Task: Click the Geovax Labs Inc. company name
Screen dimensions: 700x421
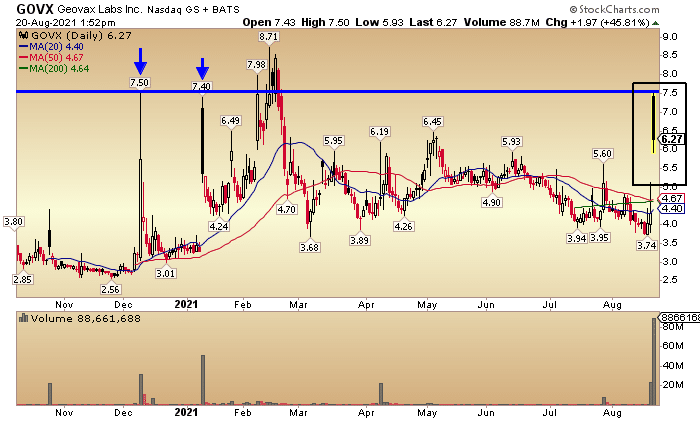Action: pos(99,9)
